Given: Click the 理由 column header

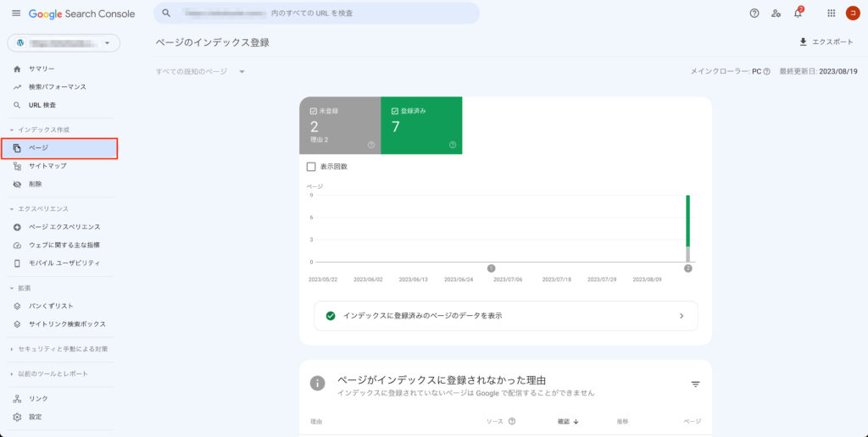Looking at the screenshot, I should pyautogui.click(x=317, y=422).
